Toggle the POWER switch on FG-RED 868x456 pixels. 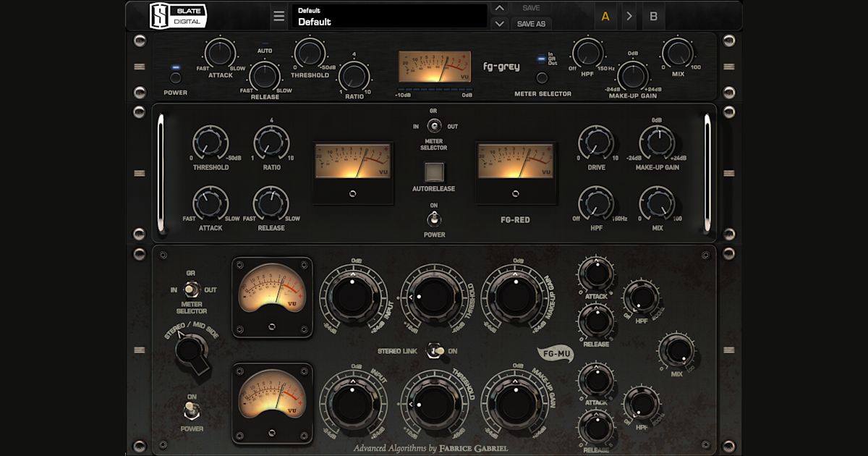pyautogui.click(x=433, y=219)
